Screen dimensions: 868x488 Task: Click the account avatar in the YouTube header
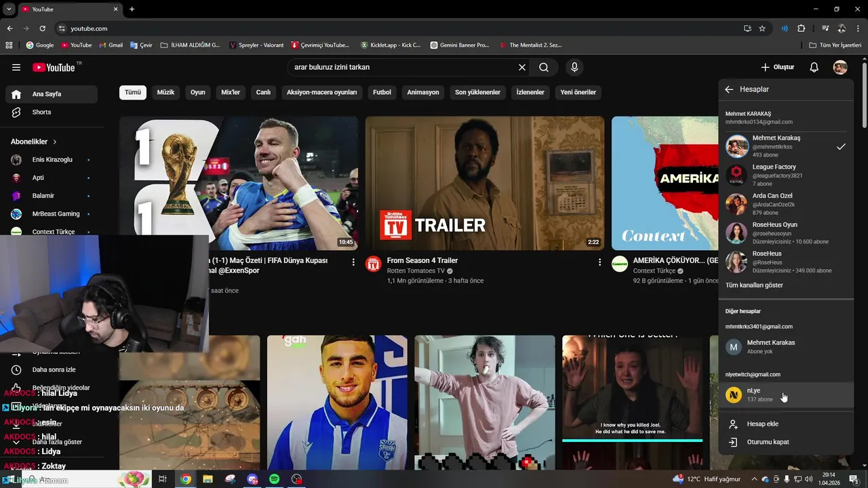pos(840,67)
